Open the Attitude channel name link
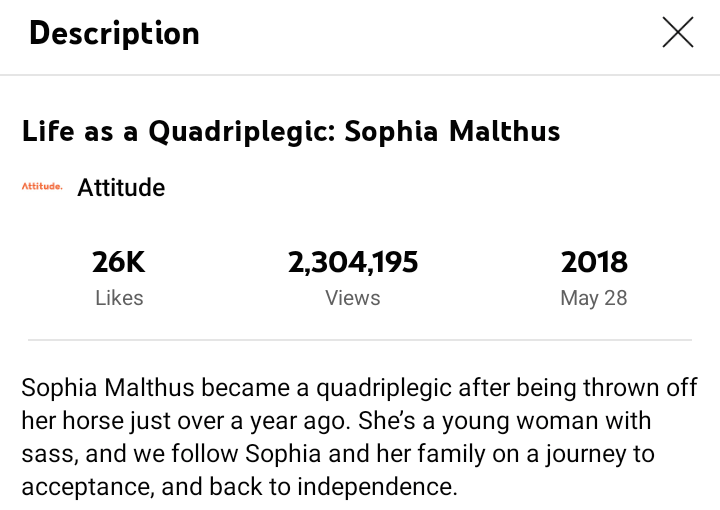This screenshot has height=510, width=720. point(121,187)
